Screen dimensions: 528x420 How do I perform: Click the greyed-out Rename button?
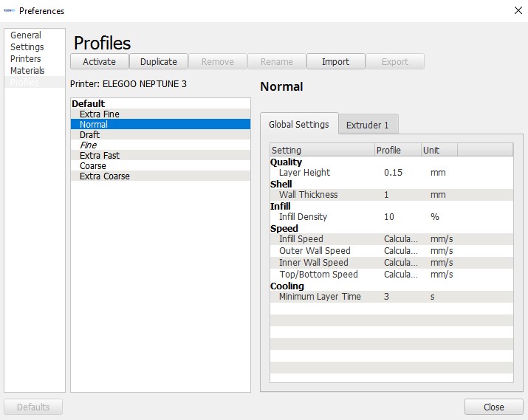point(276,61)
